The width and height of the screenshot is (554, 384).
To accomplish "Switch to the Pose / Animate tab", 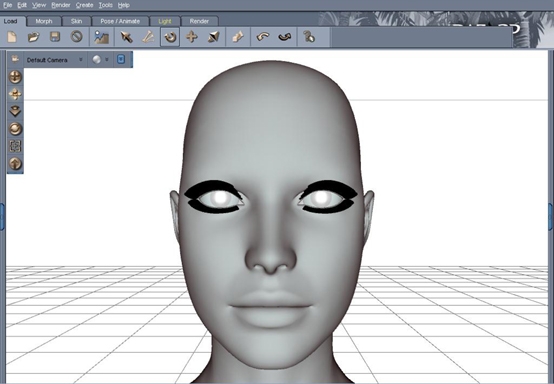I will point(120,21).
